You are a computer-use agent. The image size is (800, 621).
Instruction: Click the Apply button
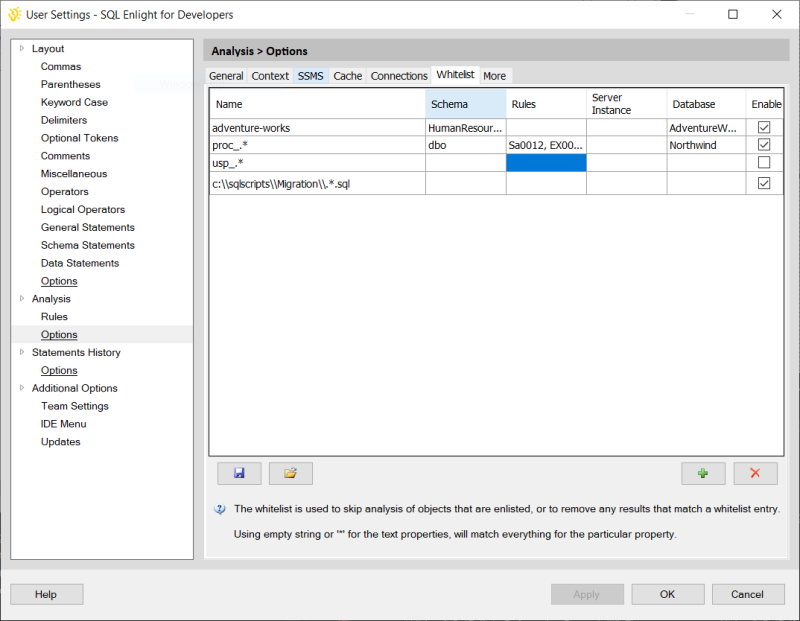[x=587, y=594]
